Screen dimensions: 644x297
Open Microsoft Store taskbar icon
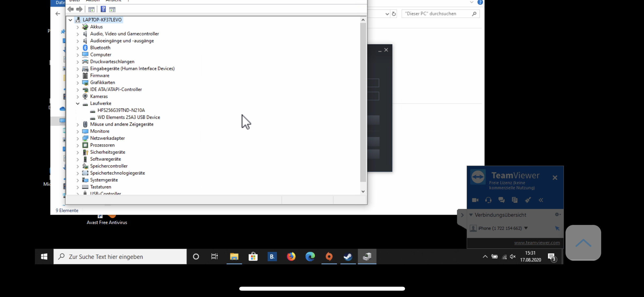point(253,257)
